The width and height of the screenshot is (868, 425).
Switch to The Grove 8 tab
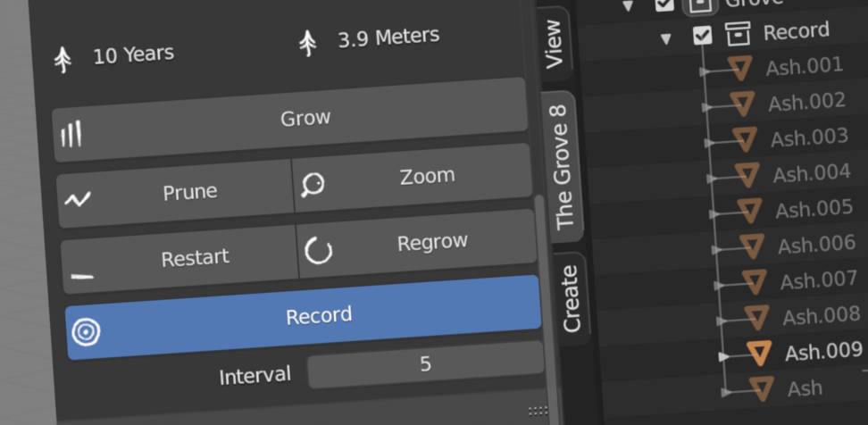pyautogui.click(x=562, y=167)
